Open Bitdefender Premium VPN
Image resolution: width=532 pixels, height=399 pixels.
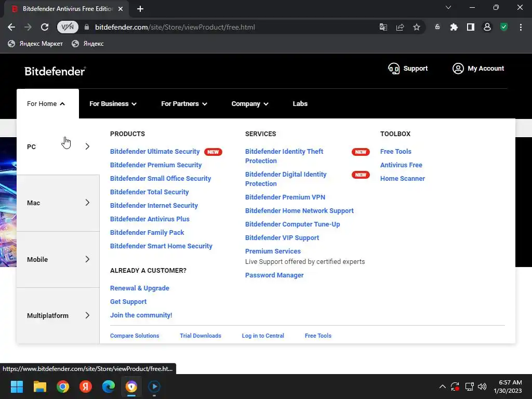click(x=285, y=197)
